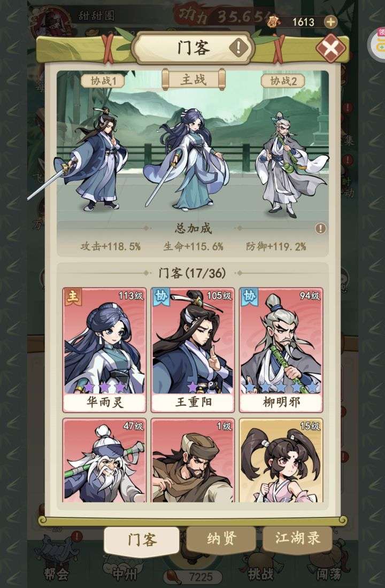
Task: Tap the 协战2 old man with flute
Action: pos(291,164)
